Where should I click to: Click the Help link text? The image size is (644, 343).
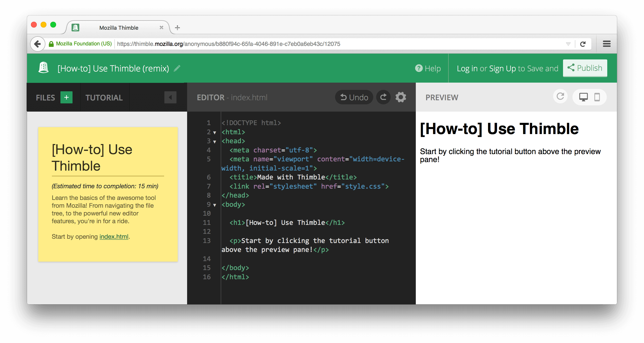[x=433, y=68]
